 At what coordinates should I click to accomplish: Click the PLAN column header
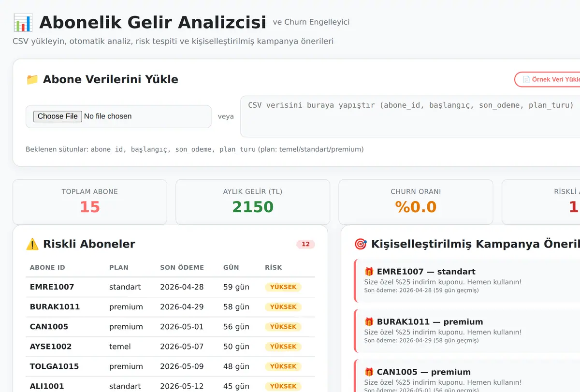tap(119, 267)
